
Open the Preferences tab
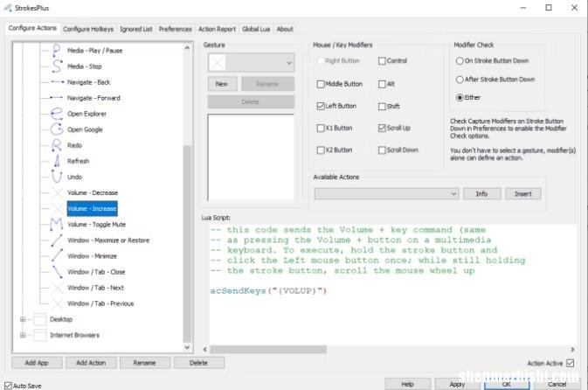pyautogui.click(x=175, y=29)
